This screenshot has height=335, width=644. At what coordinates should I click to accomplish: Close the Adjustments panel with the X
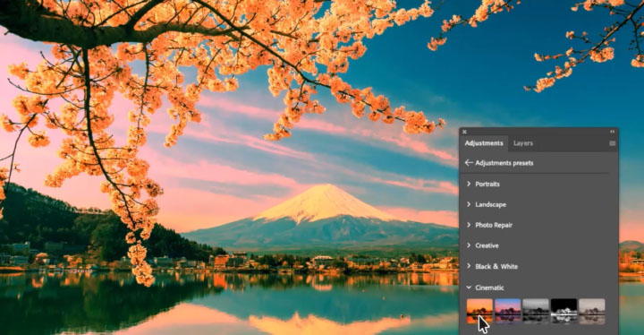click(x=464, y=132)
